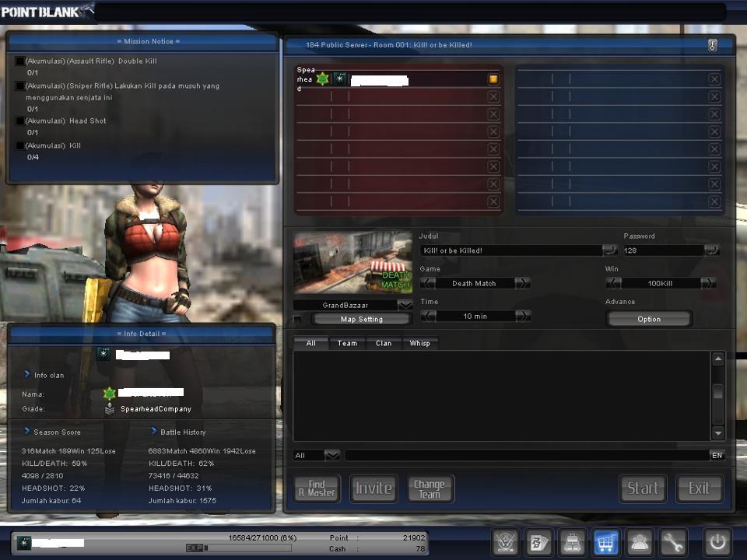Tick the checkbox left of Map Setting
The height and width of the screenshot is (560, 747).
298,320
